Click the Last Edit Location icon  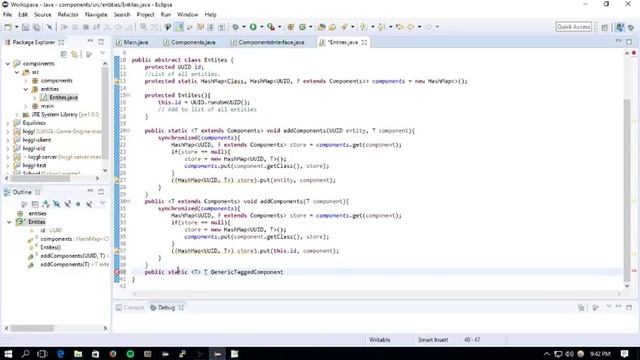click(x=400, y=27)
